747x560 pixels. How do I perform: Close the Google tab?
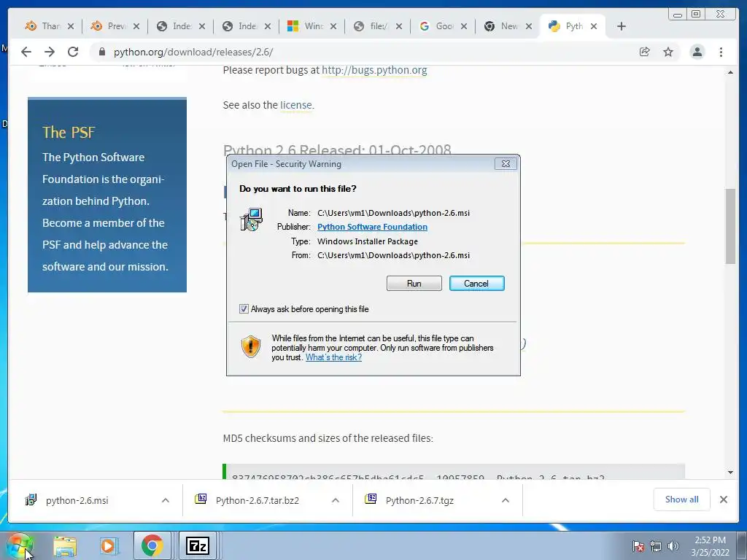point(463,26)
